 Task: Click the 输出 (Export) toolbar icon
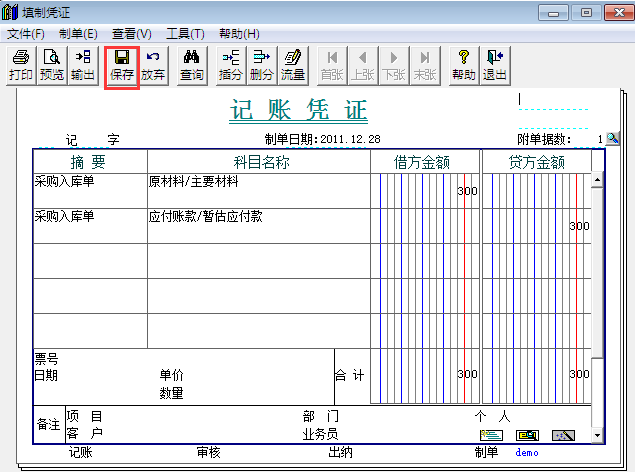click(83, 65)
